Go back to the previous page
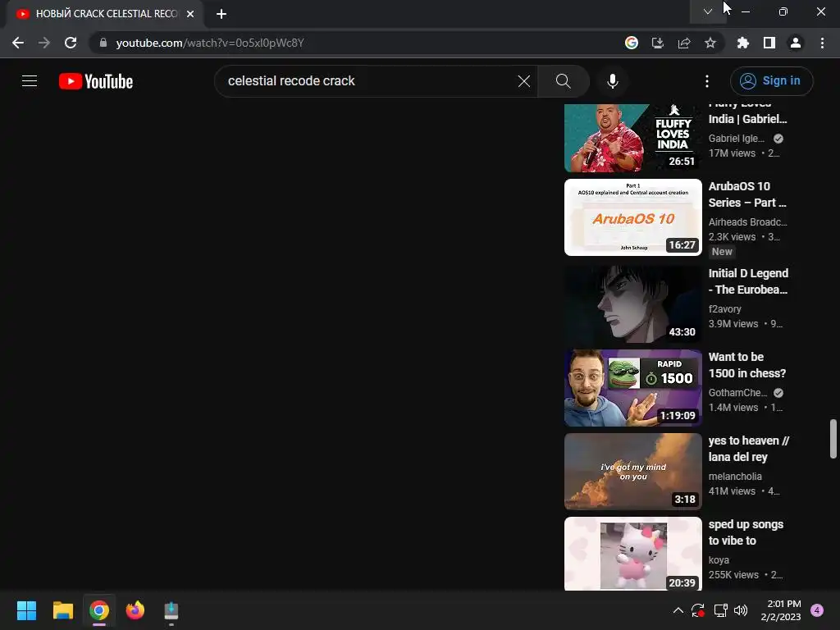840x630 pixels. [x=18, y=43]
